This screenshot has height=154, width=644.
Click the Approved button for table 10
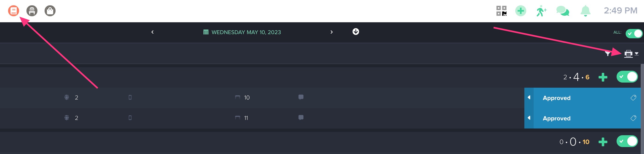coord(556,98)
